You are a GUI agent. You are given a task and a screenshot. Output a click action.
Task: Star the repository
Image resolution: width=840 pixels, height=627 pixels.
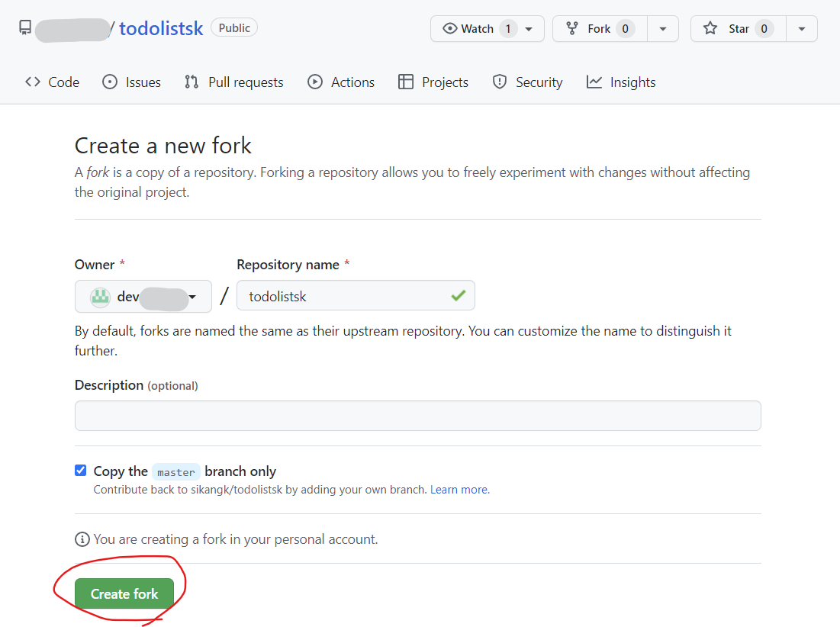(x=739, y=29)
